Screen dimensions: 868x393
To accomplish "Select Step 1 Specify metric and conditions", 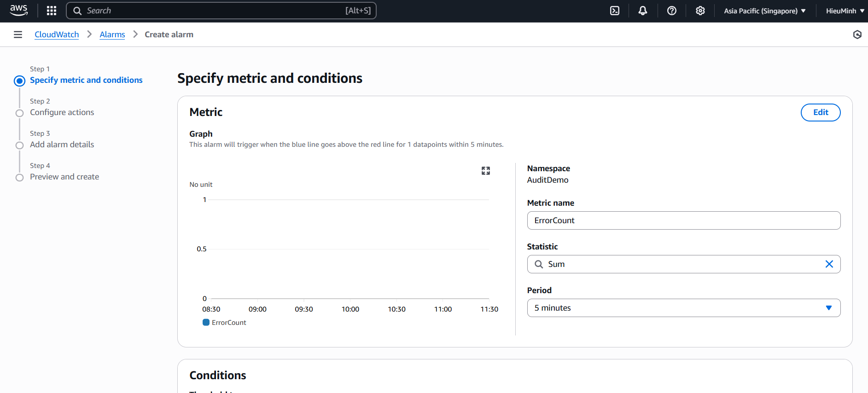I will 86,80.
